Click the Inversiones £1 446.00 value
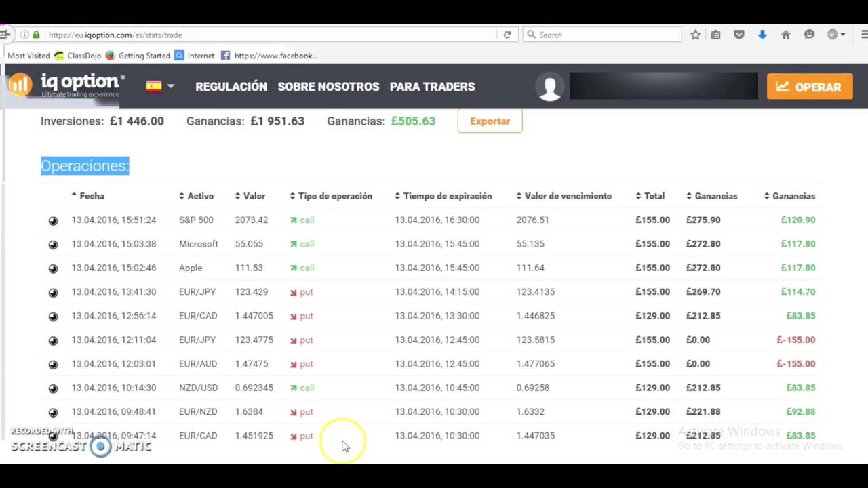 pyautogui.click(x=137, y=121)
